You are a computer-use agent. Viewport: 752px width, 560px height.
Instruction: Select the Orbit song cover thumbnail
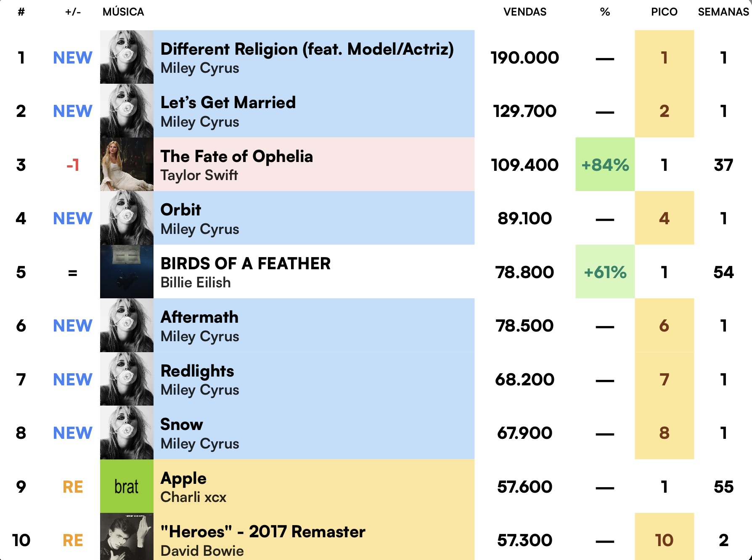point(127,218)
